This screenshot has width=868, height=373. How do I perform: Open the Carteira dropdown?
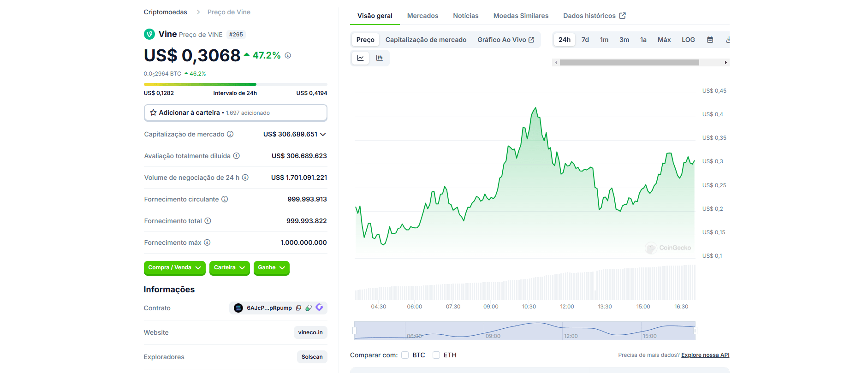pos(229,268)
